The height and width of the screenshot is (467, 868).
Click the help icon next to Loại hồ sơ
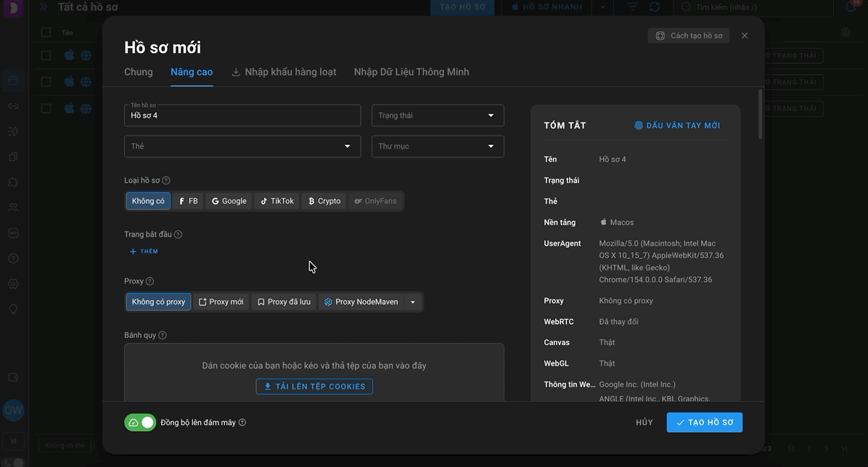pyautogui.click(x=166, y=181)
